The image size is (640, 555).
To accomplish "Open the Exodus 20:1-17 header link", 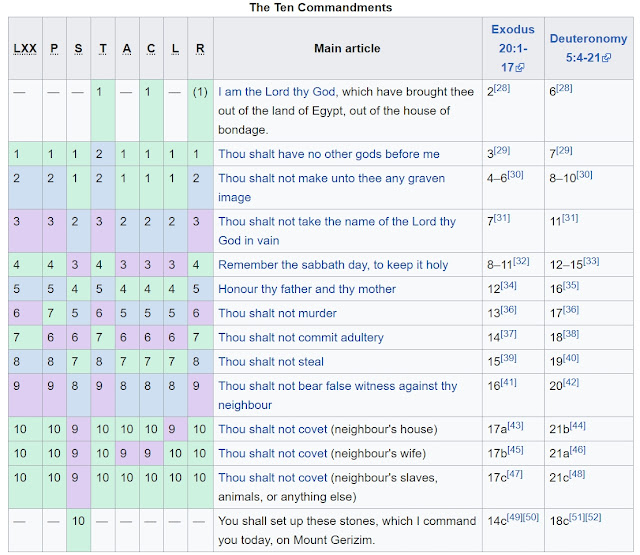I will pos(513,48).
